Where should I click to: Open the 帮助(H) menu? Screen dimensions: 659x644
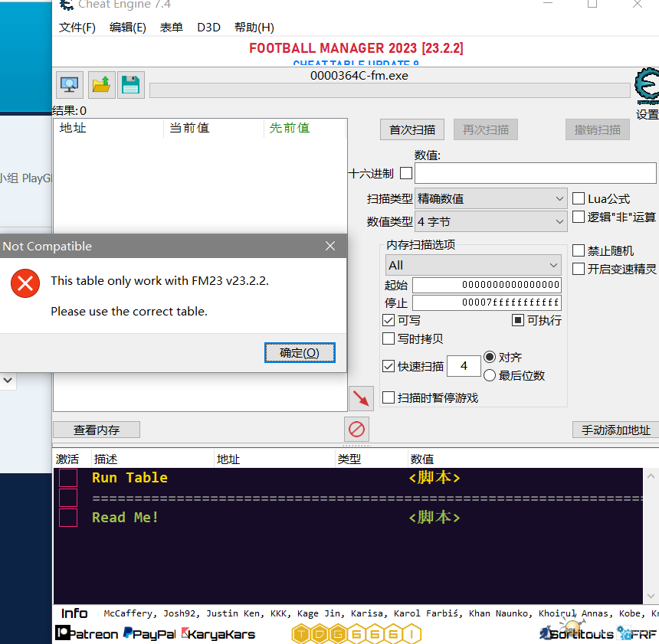[254, 28]
